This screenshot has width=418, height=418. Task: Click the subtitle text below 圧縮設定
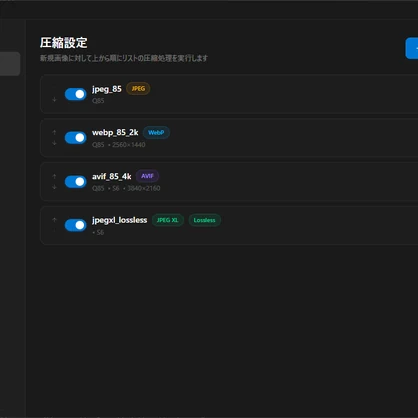click(124, 58)
